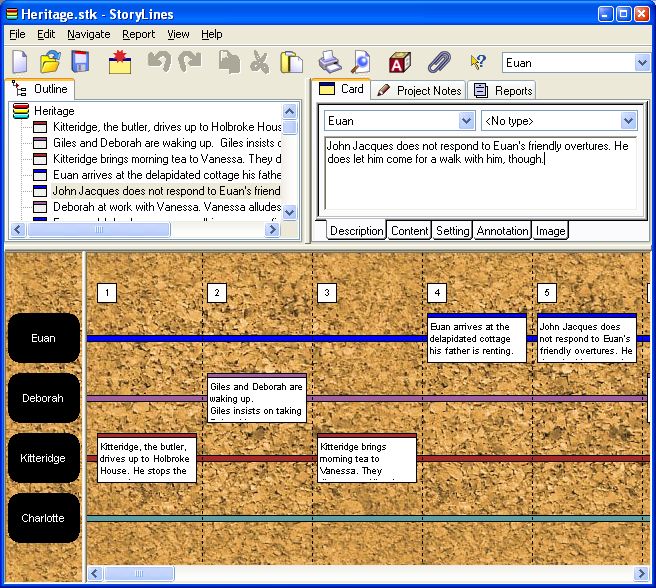
Task: Click column marker 5 on corkboard
Action: 547,293
